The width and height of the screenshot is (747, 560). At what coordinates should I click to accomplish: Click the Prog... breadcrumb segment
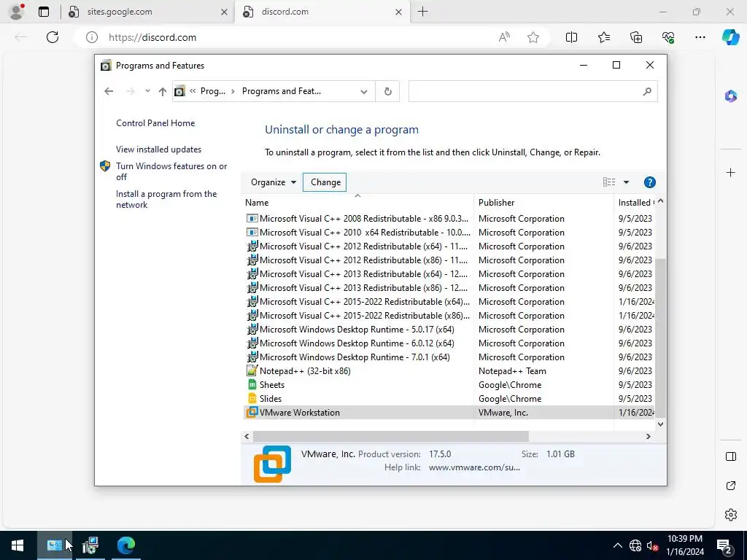[212, 91]
